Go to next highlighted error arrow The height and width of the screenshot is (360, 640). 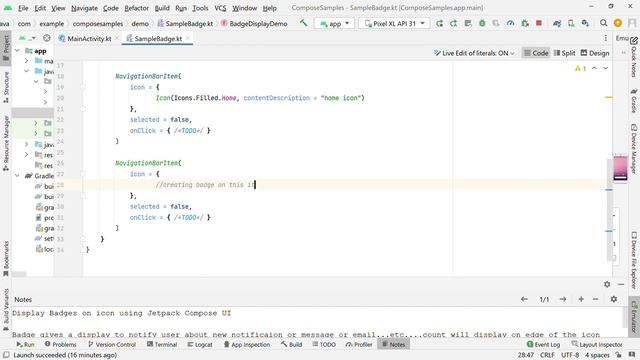tap(606, 68)
